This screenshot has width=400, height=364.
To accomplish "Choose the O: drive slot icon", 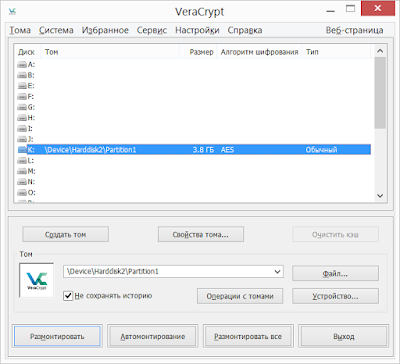I will [22, 193].
